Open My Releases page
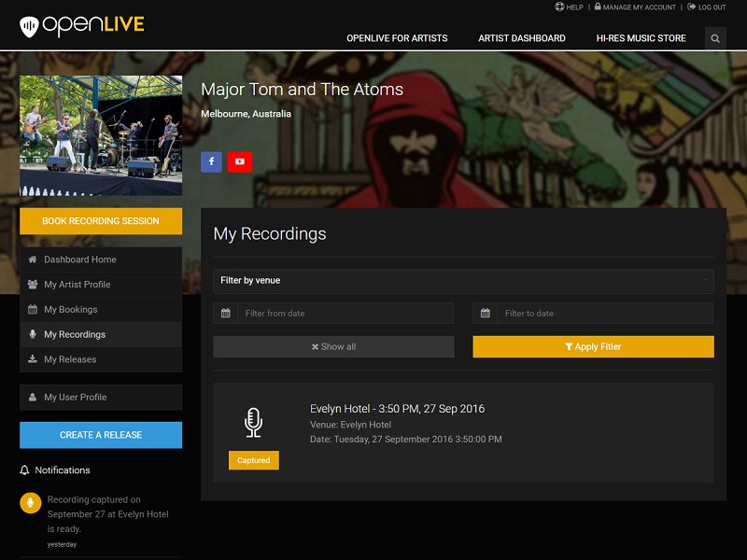 tap(101, 359)
